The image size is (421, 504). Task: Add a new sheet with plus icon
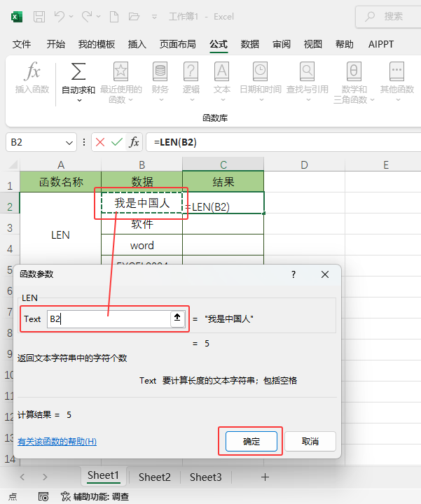pos(265,477)
